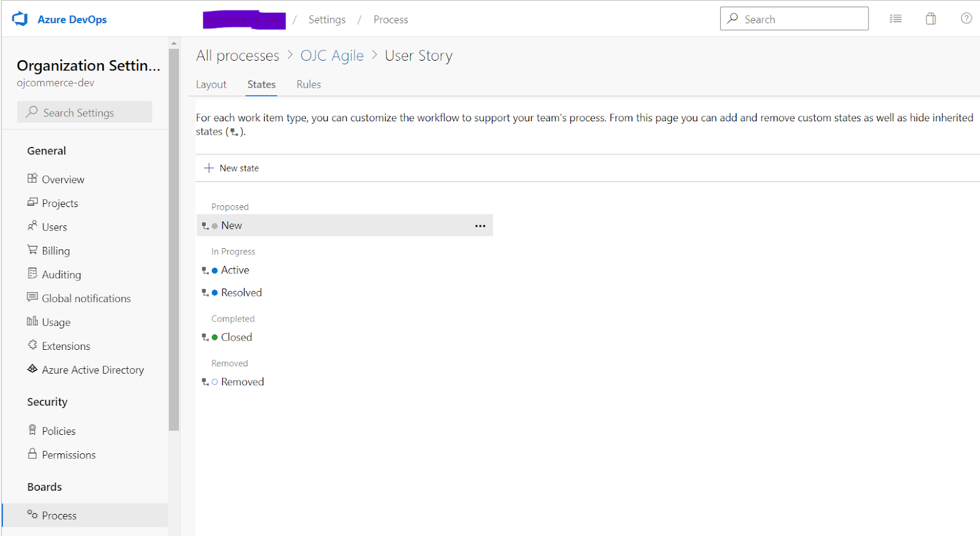The image size is (980, 536).
Task: Click the inherited state icon beside Resolved
Action: (205, 293)
